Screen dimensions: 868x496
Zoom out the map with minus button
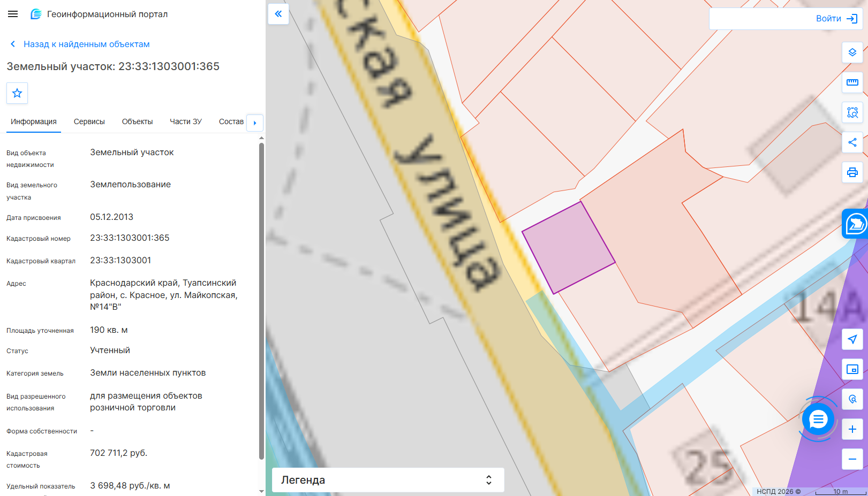tap(852, 459)
